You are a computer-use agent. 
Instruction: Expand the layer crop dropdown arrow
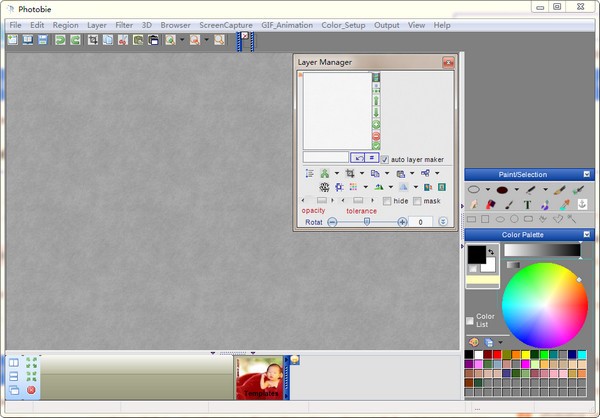point(362,173)
